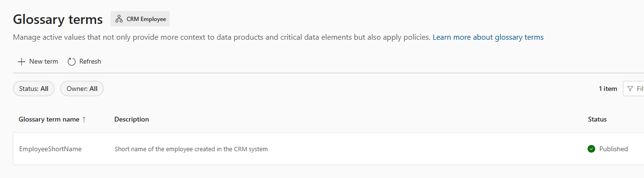Click the filter keyword input field

click(x=633, y=89)
